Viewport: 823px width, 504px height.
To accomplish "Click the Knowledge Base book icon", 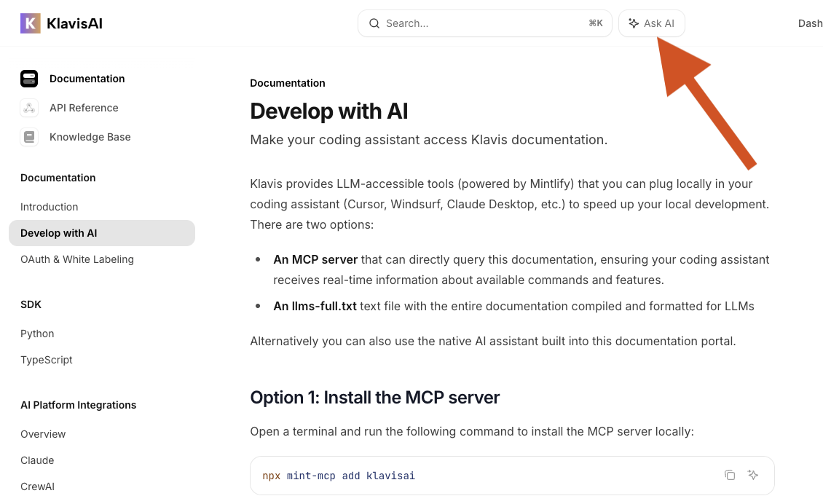I will coord(29,137).
